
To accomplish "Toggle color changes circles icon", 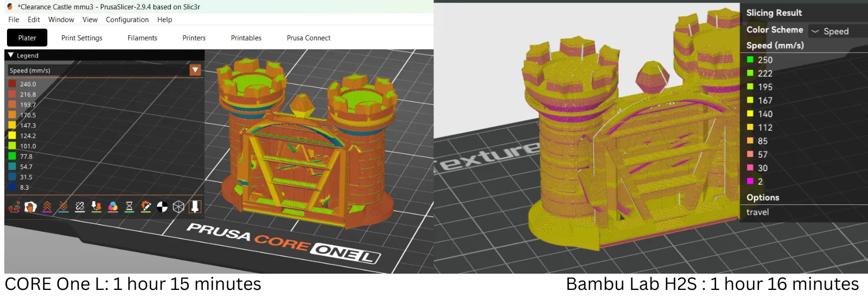I will point(113,206).
